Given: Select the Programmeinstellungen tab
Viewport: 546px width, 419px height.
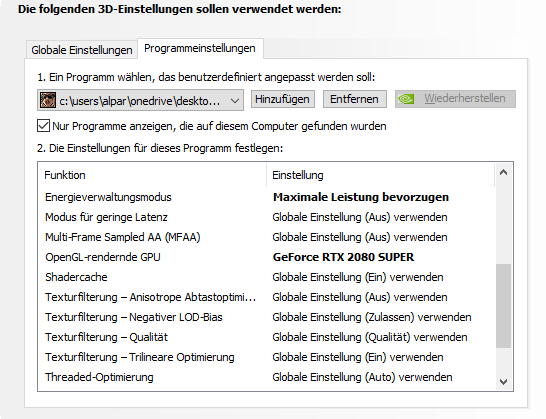Looking at the screenshot, I should pos(200,48).
